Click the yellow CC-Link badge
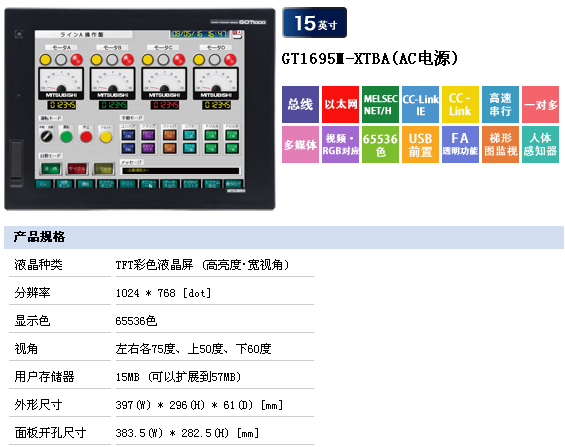 click(460, 104)
